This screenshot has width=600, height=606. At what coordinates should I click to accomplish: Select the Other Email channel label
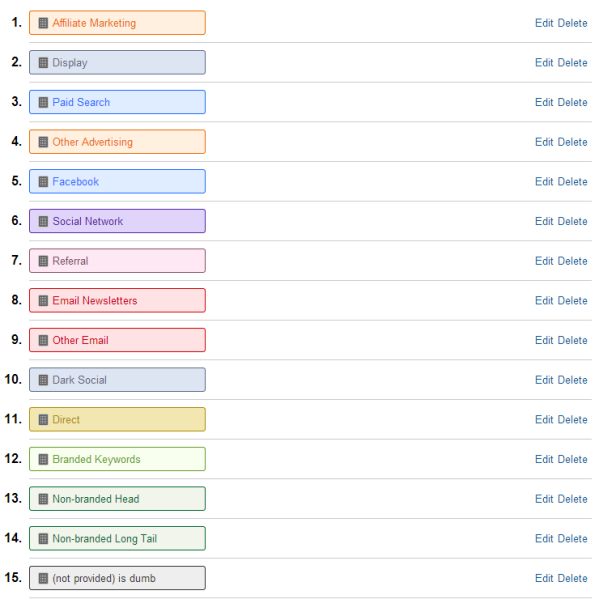click(80, 340)
